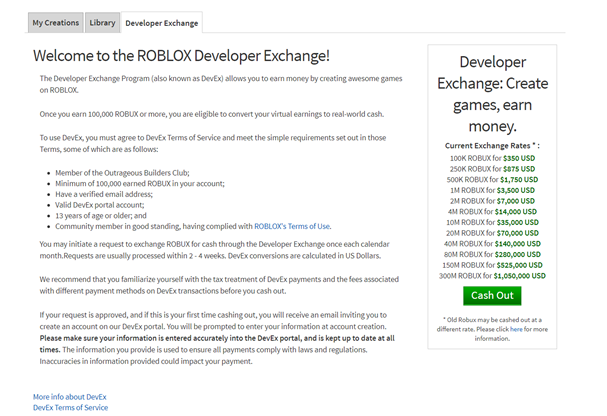Click the Outrageous Builders Club requirement bullet
The width and height of the screenshot is (607, 416).
[x=122, y=173]
